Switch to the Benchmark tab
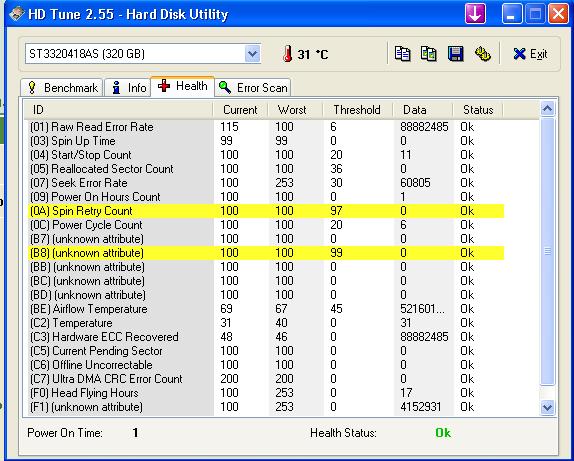The height and width of the screenshot is (461, 574). tap(62, 88)
